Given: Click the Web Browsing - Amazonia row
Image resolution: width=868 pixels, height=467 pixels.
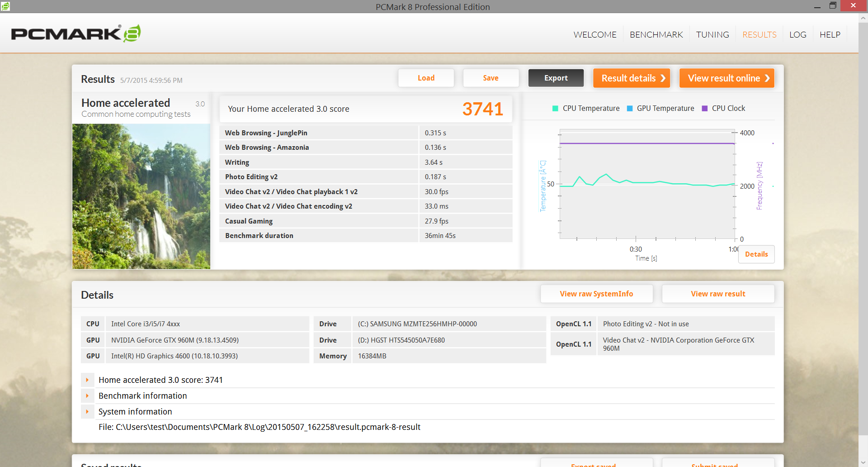Looking at the screenshot, I should pos(366,148).
